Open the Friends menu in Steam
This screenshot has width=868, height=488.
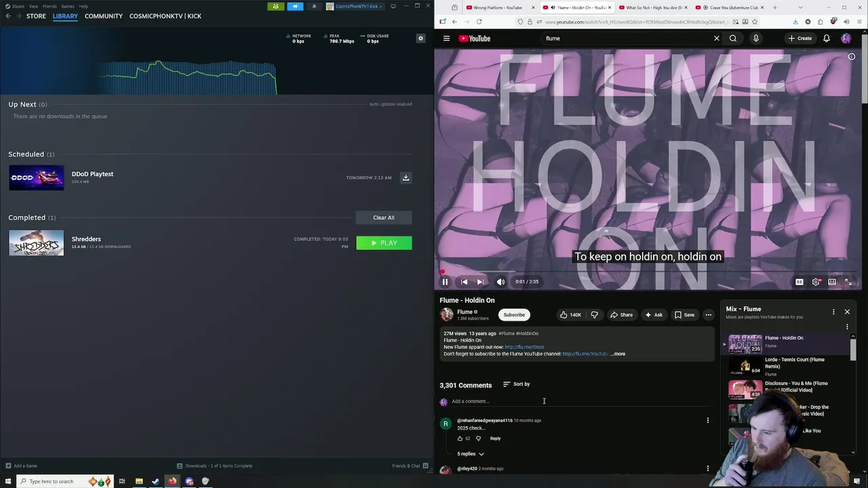point(50,6)
